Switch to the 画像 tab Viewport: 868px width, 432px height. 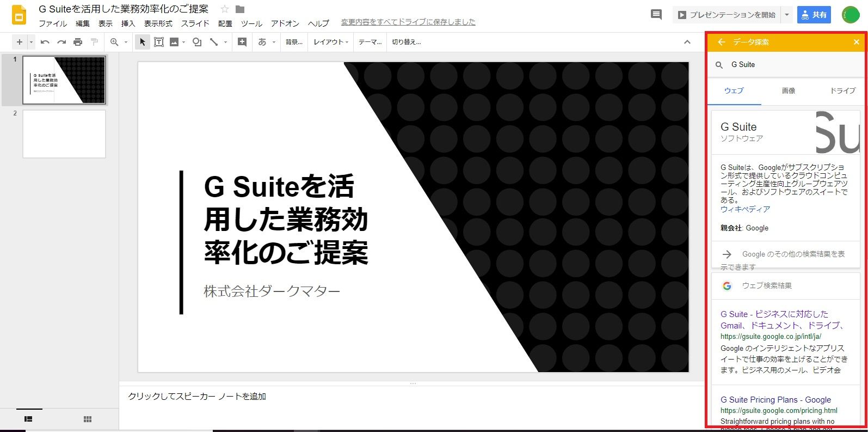click(x=788, y=90)
